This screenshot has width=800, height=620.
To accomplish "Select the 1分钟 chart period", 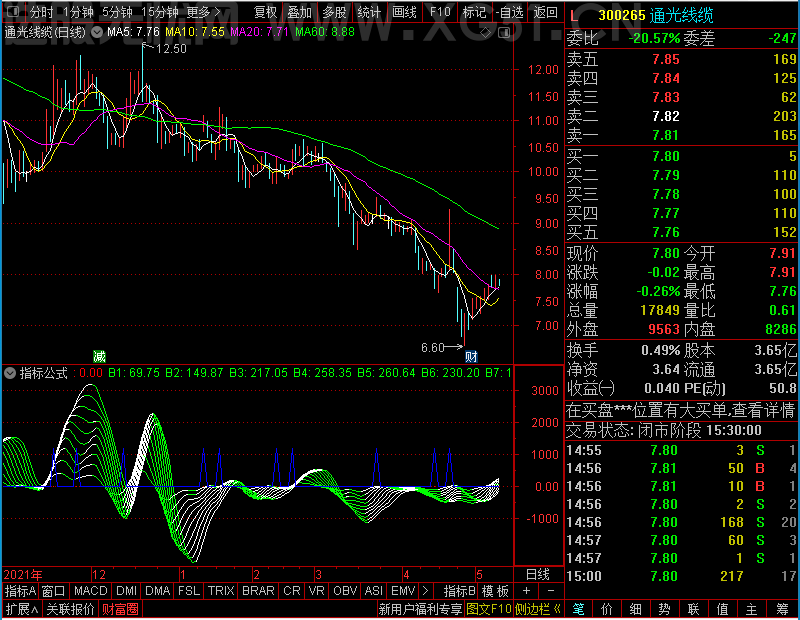I will pos(78,12).
